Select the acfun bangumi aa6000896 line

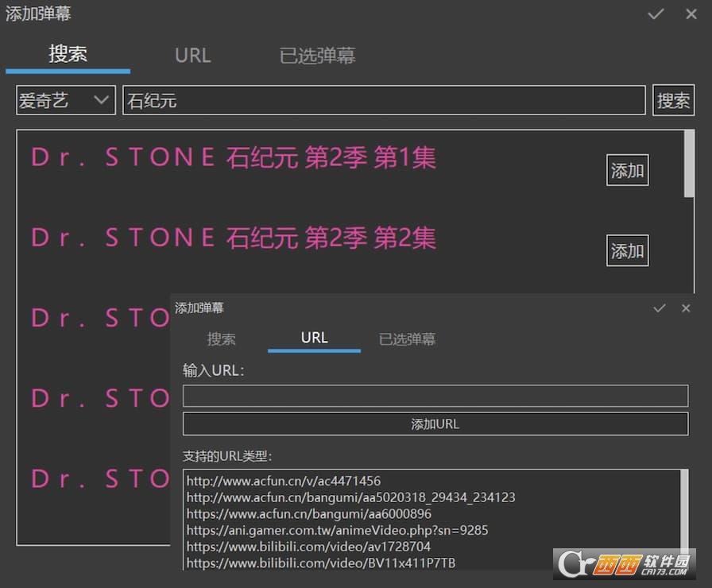tap(309, 513)
